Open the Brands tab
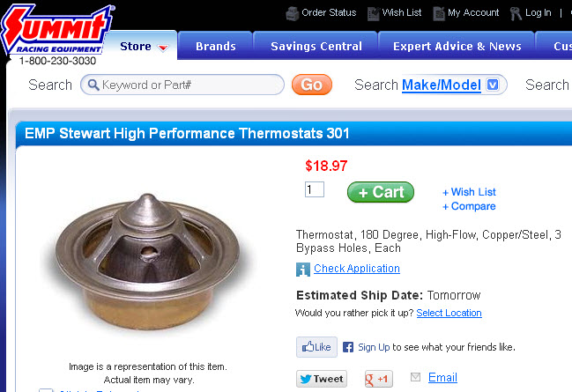Screen dimensions: 572x392 216,47
